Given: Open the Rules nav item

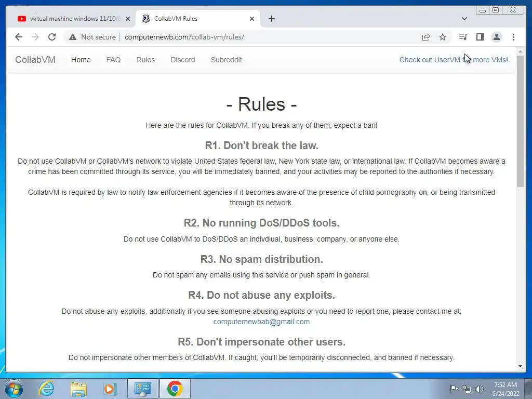Looking at the screenshot, I should [x=145, y=60].
